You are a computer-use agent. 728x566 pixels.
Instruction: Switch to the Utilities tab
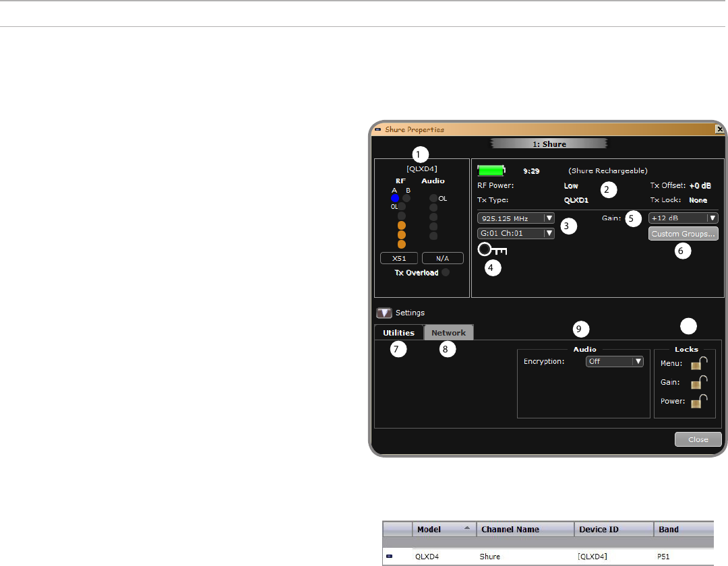pos(399,333)
